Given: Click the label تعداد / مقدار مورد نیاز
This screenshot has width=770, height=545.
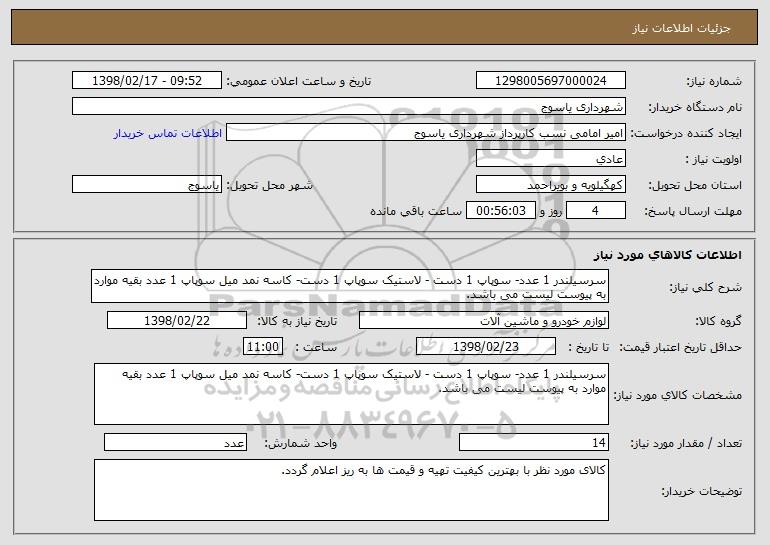Looking at the screenshot, I should pos(686,443).
